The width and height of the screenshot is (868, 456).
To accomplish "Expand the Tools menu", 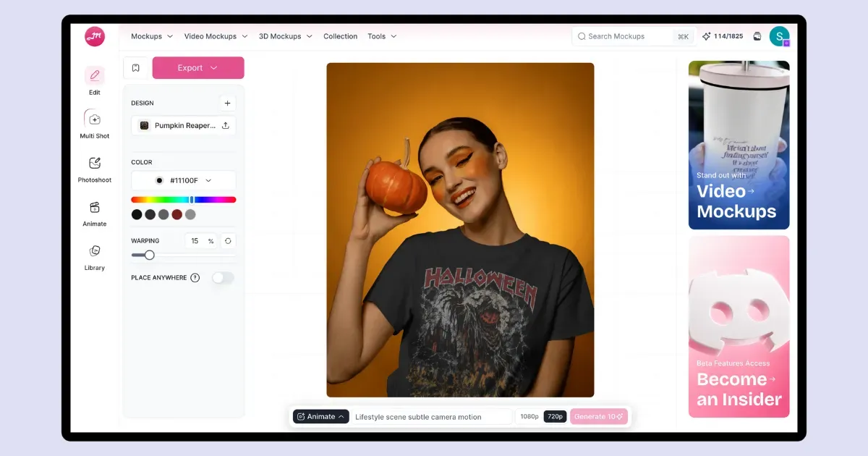I will [x=382, y=36].
